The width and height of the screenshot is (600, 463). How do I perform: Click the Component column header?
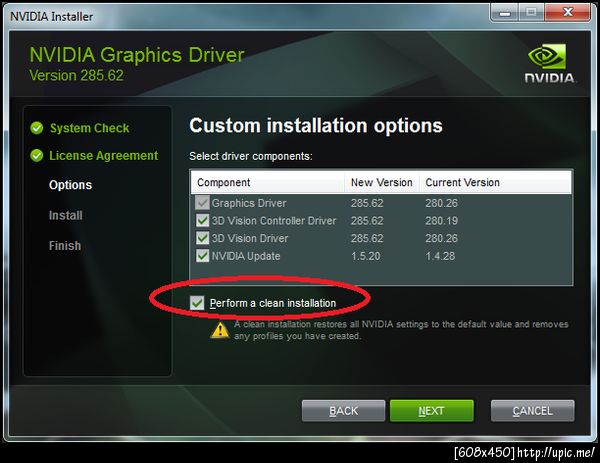(267, 182)
